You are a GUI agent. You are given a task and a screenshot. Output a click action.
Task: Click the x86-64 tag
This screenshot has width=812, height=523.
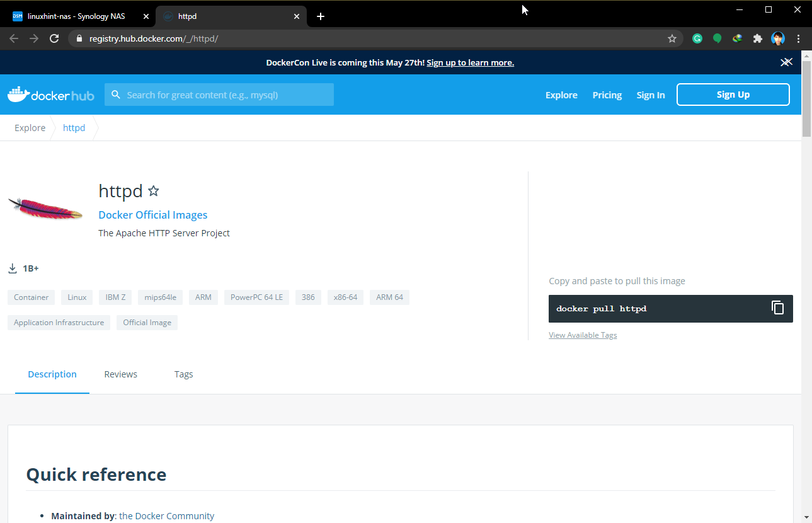(x=346, y=297)
